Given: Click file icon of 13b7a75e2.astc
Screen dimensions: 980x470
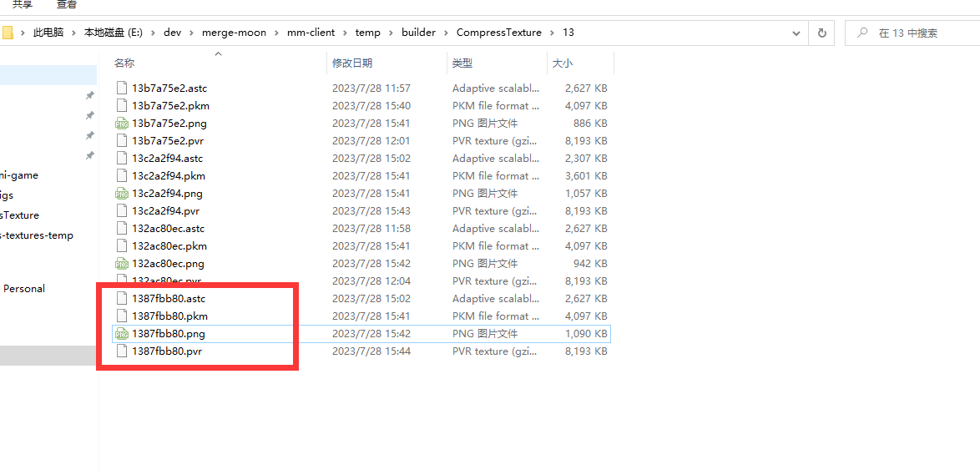Looking at the screenshot, I should tap(122, 88).
